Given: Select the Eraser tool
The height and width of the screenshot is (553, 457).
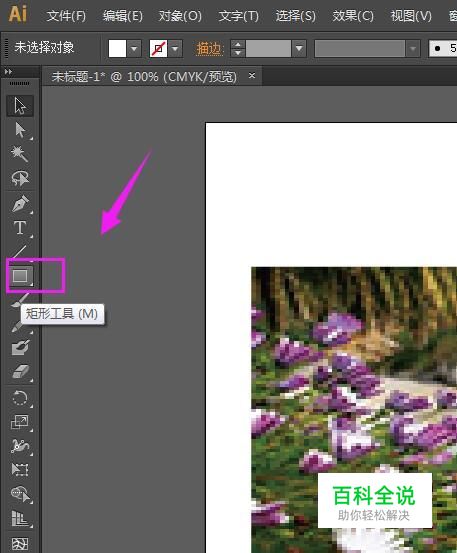Looking at the screenshot, I should (x=20, y=372).
